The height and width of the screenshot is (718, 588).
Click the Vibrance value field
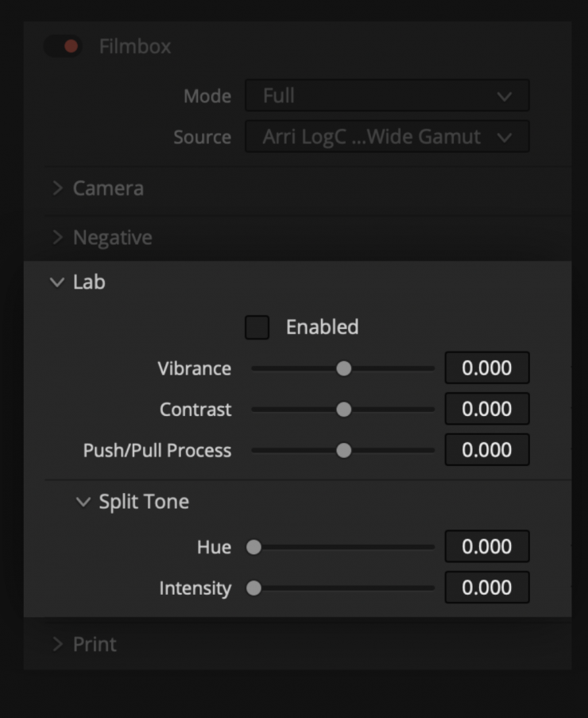click(486, 368)
